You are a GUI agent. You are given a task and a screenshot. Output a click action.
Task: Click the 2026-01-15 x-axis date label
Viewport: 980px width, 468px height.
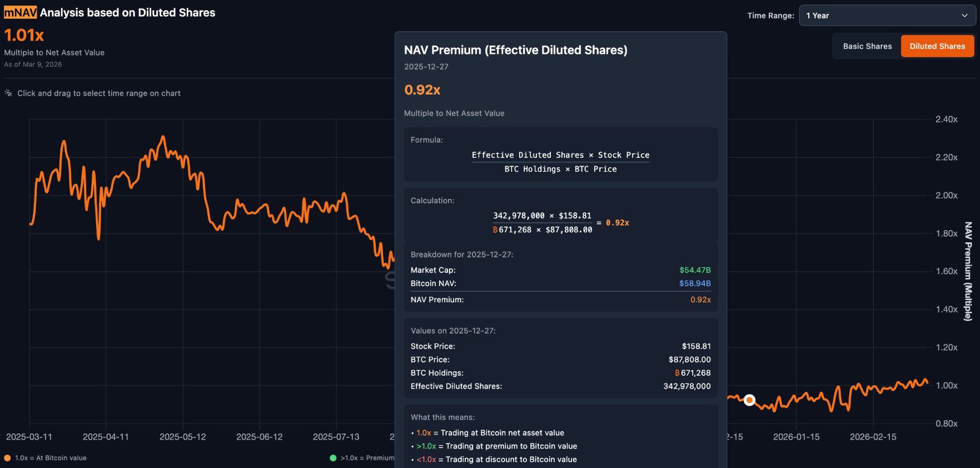(x=796, y=437)
